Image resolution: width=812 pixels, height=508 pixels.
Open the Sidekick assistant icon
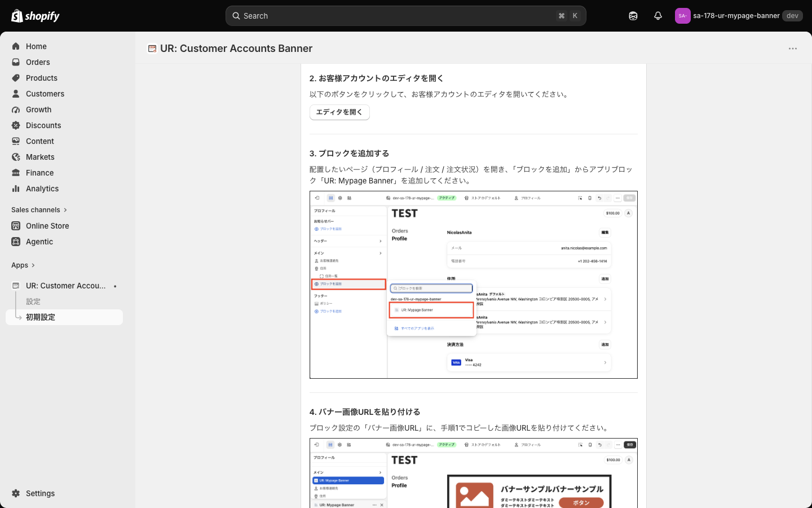click(633, 16)
